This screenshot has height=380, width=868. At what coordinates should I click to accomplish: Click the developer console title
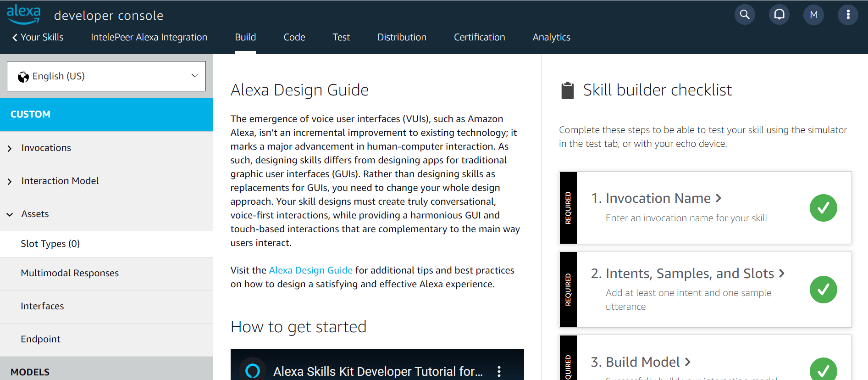109,16
